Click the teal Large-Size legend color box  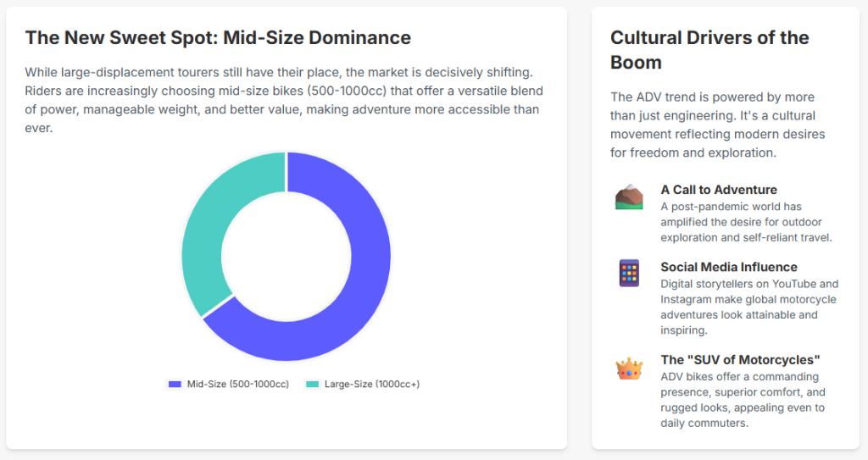[312, 384]
